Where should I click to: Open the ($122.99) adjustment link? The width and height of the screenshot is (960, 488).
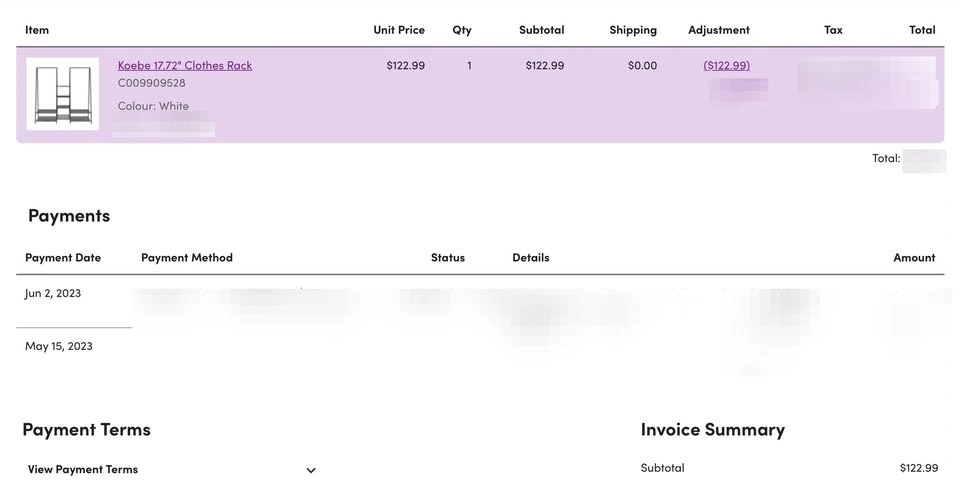coord(726,66)
